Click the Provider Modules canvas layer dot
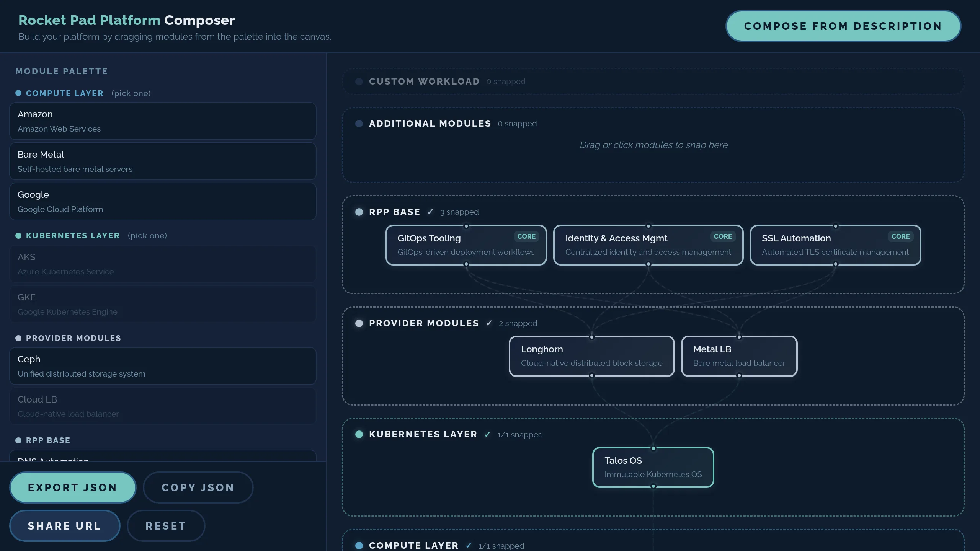 [359, 323]
